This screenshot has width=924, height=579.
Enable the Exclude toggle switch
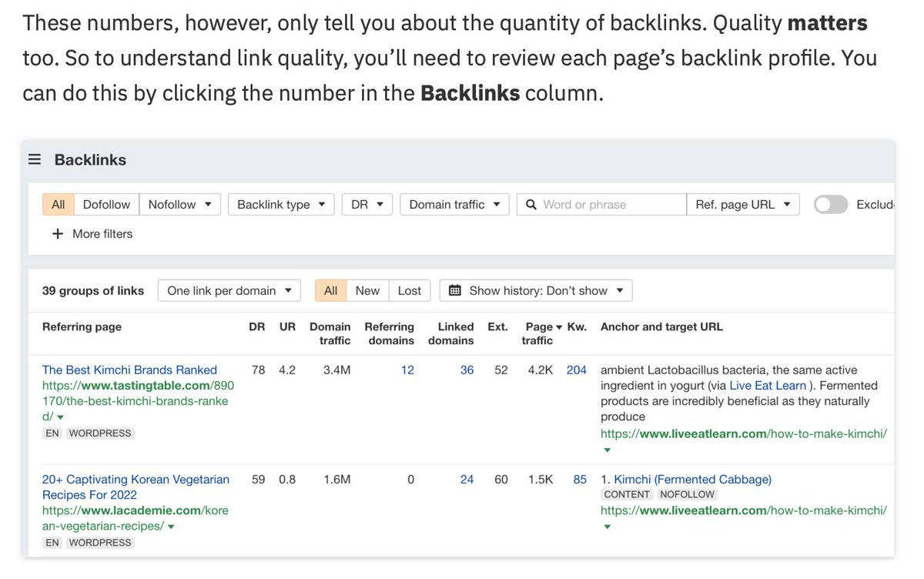click(830, 204)
